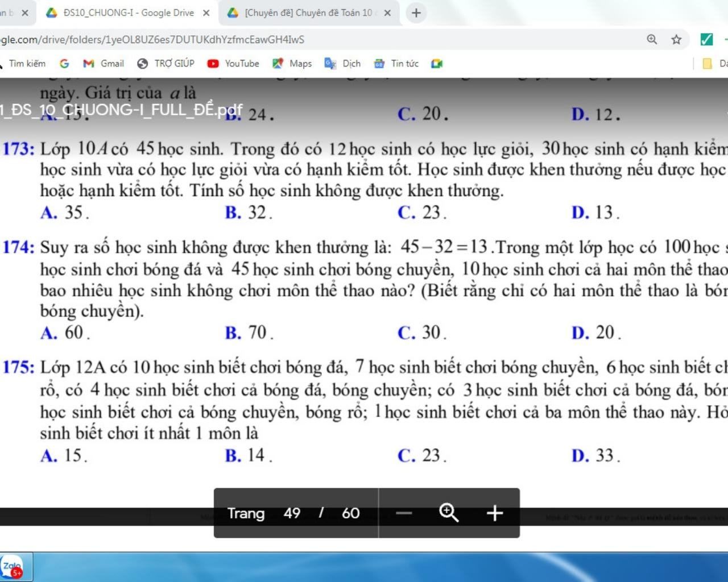Image resolution: width=728 pixels, height=582 pixels.
Task: Close the Chuyên đề Toán 10 tab
Action: tap(387, 13)
